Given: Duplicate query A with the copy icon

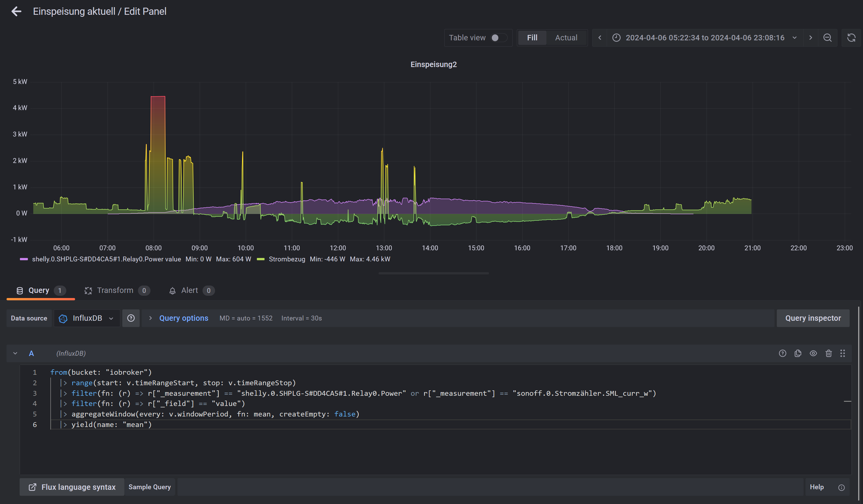Looking at the screenshot, I should click(798, 353).
